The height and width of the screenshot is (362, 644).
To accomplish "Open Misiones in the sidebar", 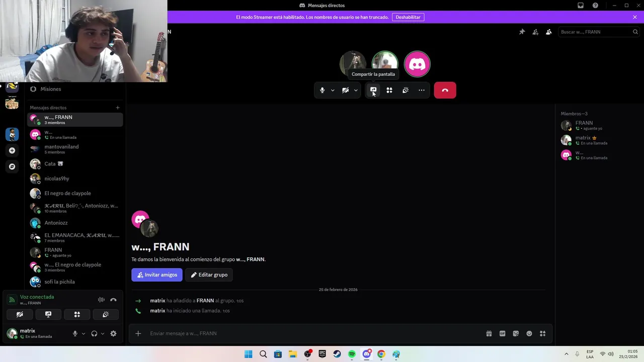I will click(x=75, y=89).
